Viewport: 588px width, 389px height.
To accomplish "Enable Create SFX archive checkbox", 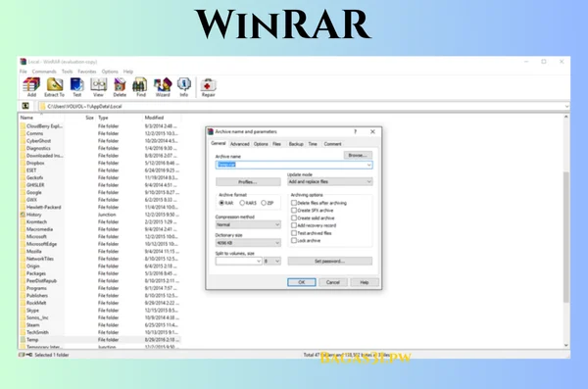I will [294, 211].
